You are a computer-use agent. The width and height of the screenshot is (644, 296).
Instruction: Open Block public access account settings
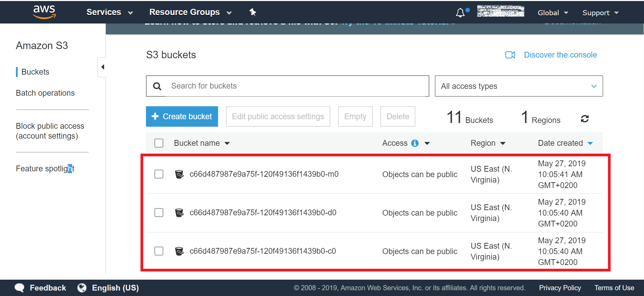50,131
